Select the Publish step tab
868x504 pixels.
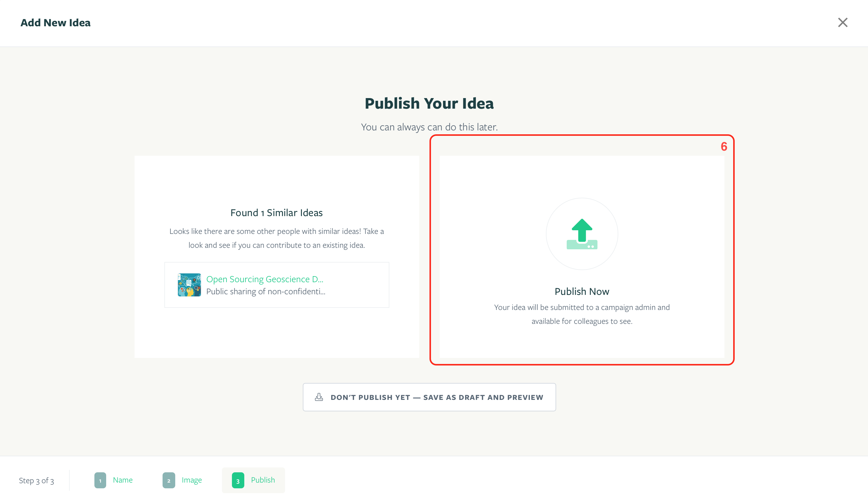click(x=253, y=480)
